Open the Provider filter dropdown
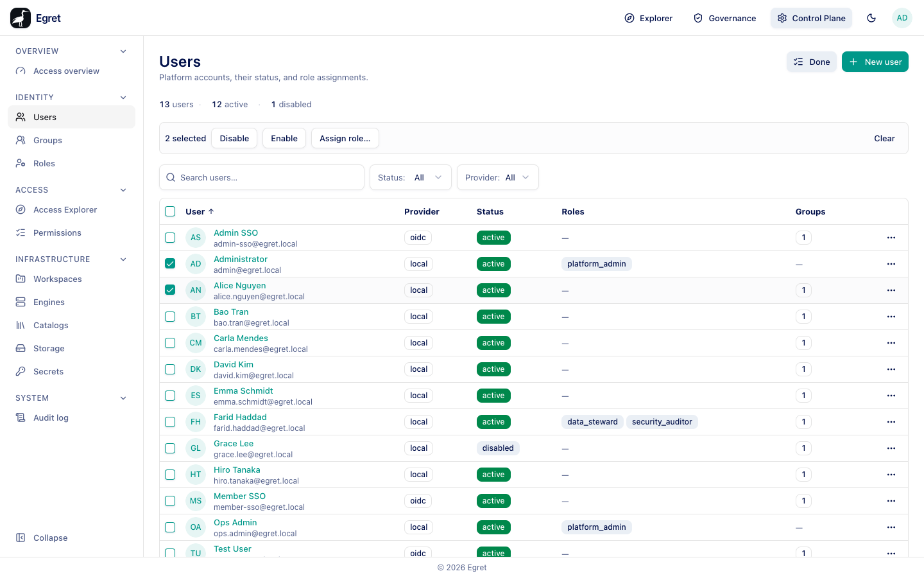The height and width of the screenshot is (578, 924). point(498,177)
